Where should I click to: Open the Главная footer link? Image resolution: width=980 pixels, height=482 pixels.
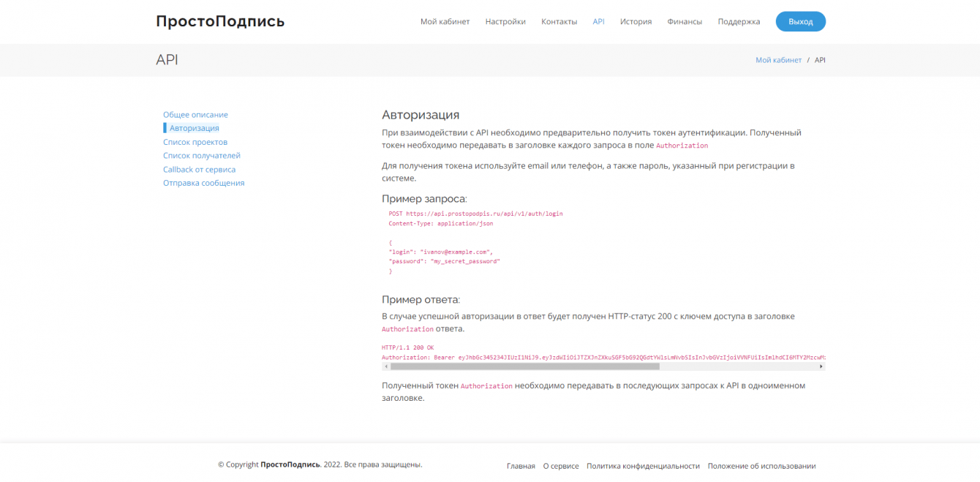(x=521, y=466)
